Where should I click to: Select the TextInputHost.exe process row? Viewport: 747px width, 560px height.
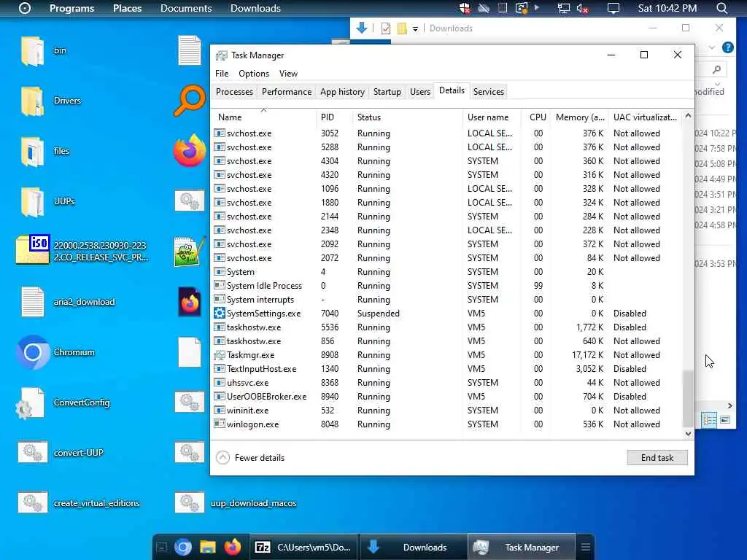(446, 368)
